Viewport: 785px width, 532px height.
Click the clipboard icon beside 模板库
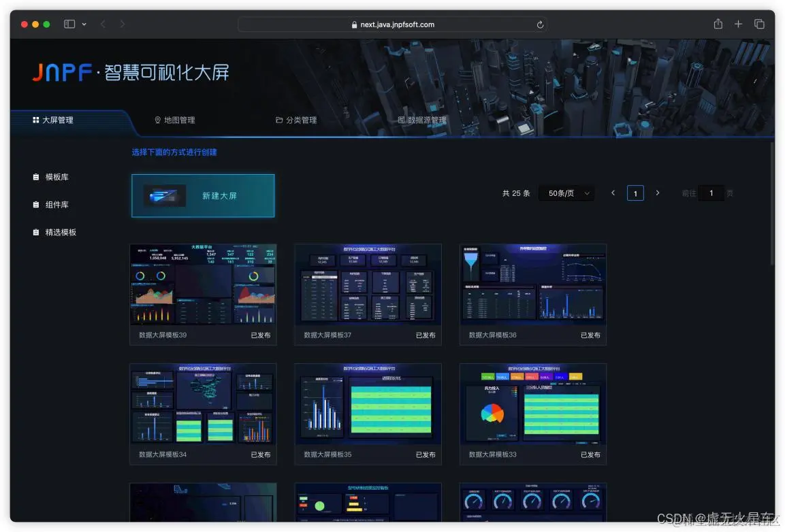pos(35,177)
